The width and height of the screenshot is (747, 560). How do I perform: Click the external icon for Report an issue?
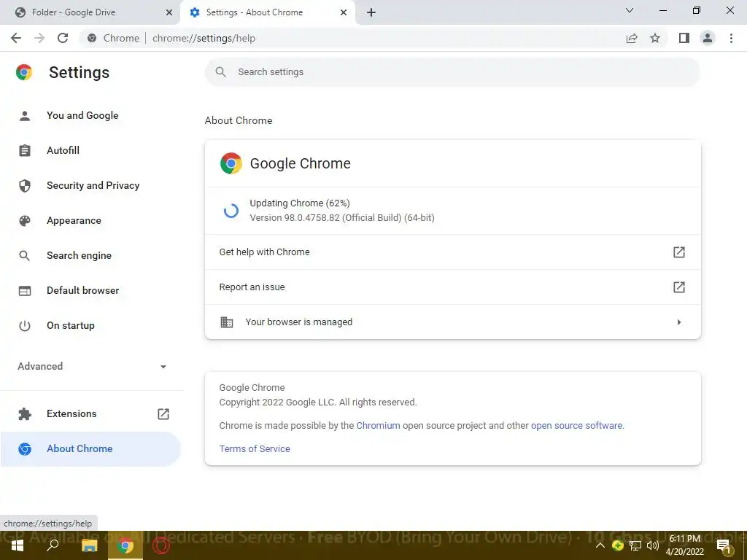coord(679,287)
